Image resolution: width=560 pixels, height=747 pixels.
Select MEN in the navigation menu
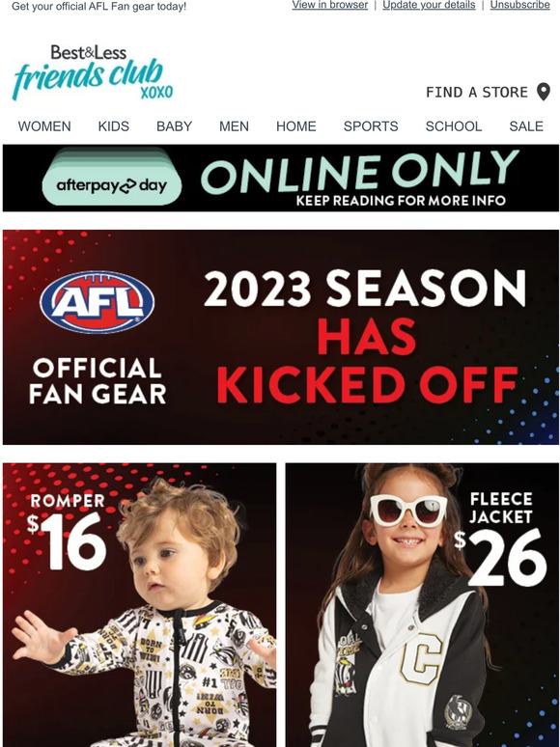(234, 126)
